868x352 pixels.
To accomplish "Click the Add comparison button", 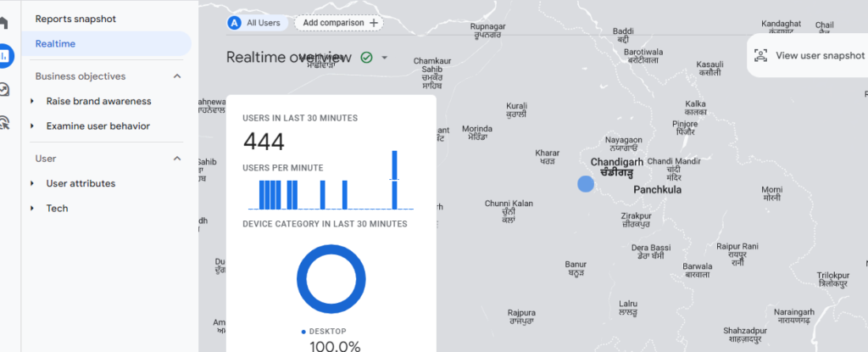I will click(338, 23).
